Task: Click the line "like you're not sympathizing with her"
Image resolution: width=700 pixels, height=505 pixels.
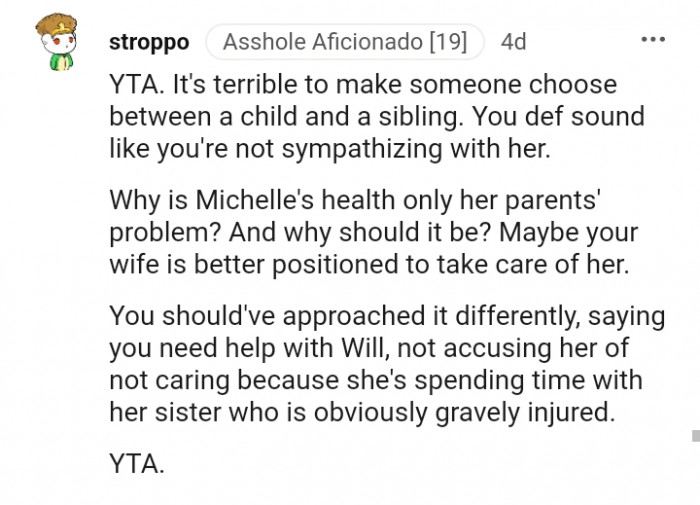Action: tap(331, 148)
